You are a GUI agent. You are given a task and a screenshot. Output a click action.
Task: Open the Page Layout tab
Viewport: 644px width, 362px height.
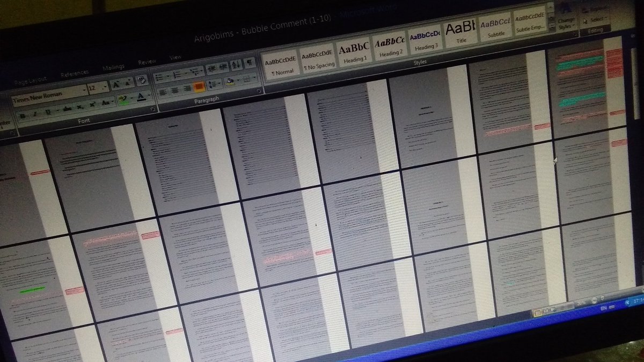tap(31, 82)
